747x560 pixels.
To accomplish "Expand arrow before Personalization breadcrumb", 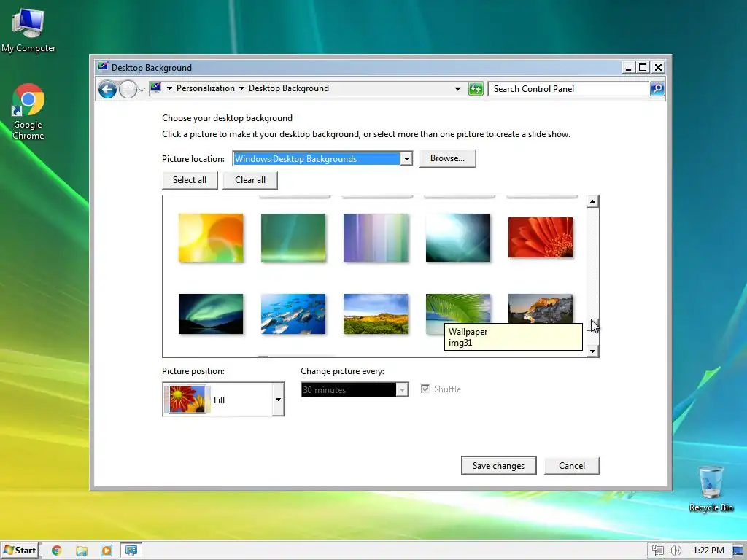I will 169,88.
